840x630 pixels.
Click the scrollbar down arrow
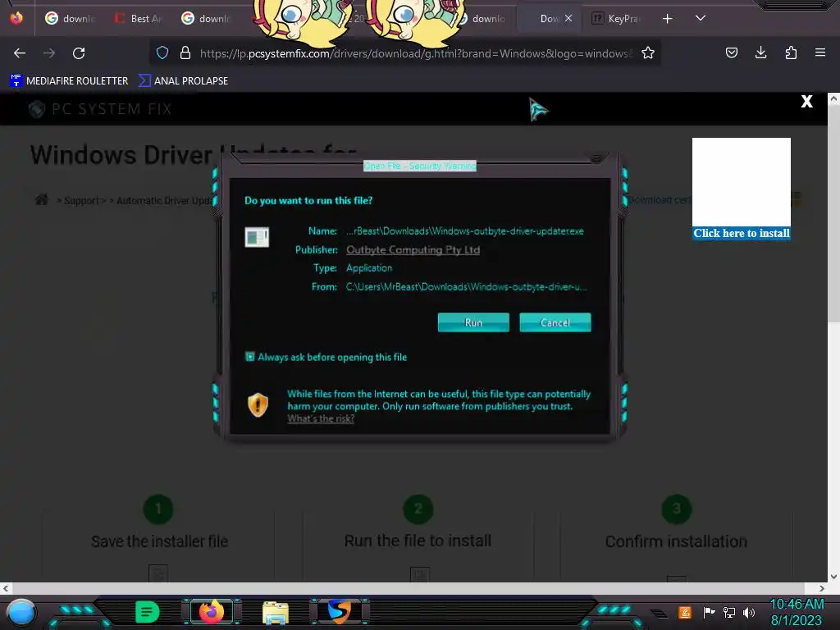[x=833, y=577]
